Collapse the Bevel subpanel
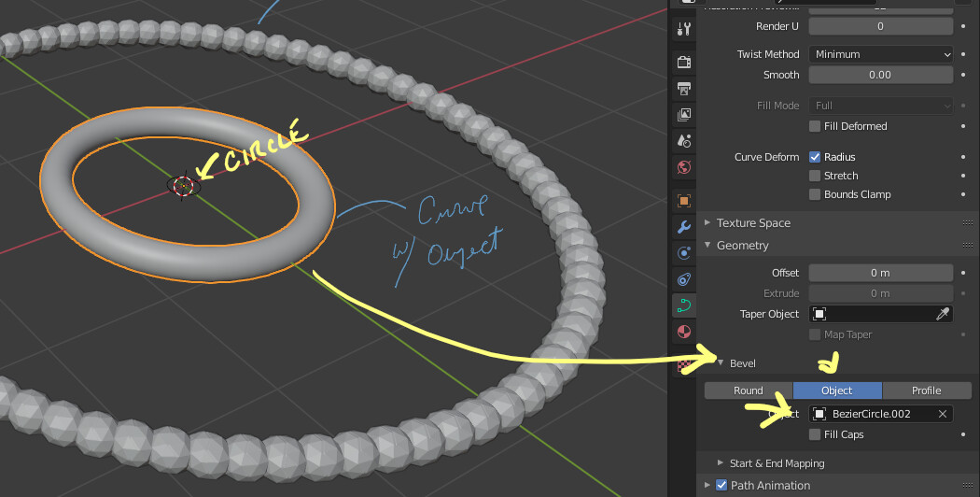Screen dimensions: 980x497 tap(721, 363)
